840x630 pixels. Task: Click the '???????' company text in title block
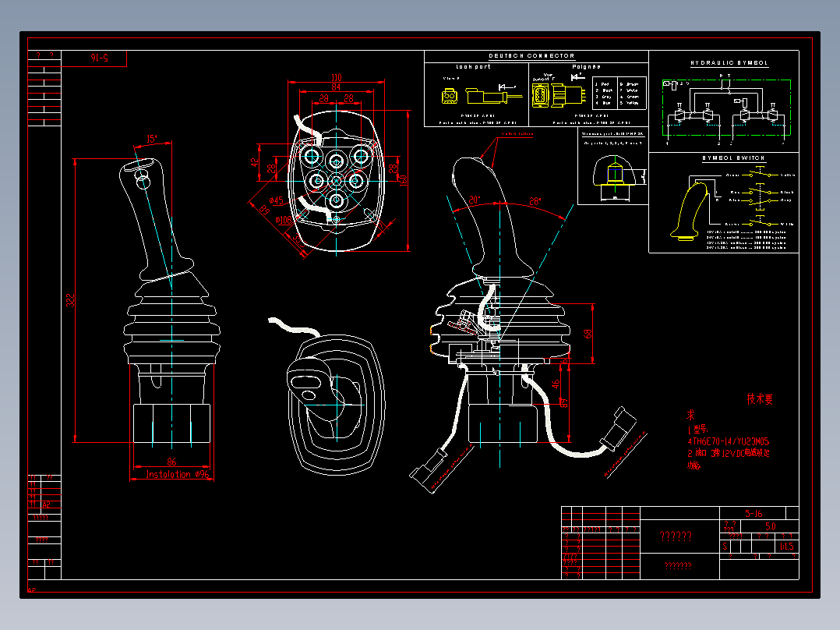click(678, 565)
